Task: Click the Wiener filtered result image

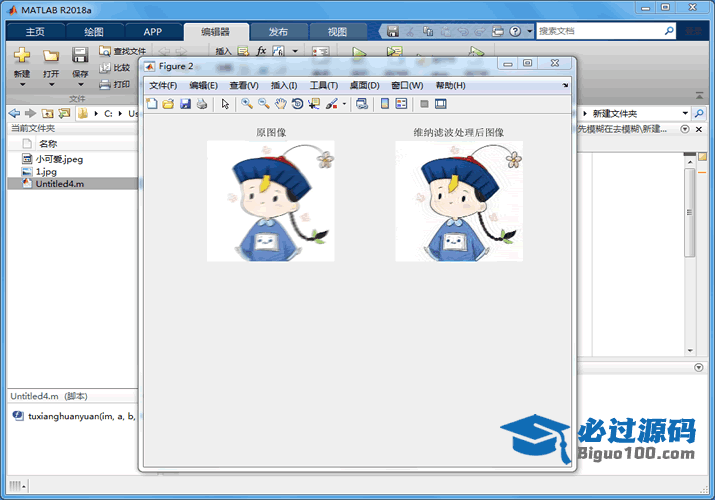Action: [x=459, y=201]
